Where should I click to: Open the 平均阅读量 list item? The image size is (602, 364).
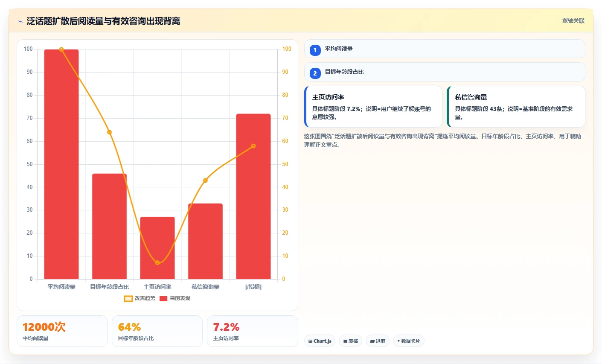[445, 49]
